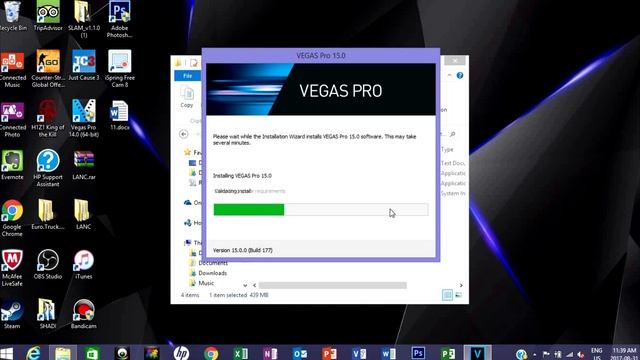
Task: Switch to File Explorer in the taskbar
Action: coord(63,353)
